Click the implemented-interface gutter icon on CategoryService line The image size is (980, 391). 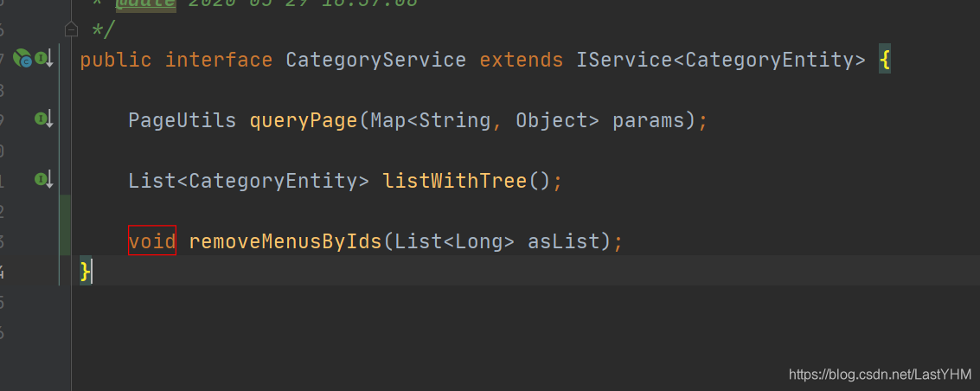pyautogui.click(x=44, y=60)
